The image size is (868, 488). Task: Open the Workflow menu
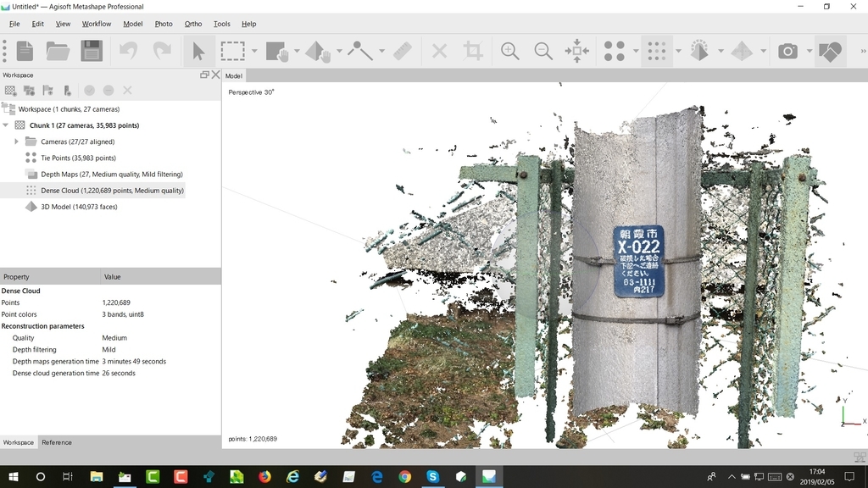pos(97,24)
